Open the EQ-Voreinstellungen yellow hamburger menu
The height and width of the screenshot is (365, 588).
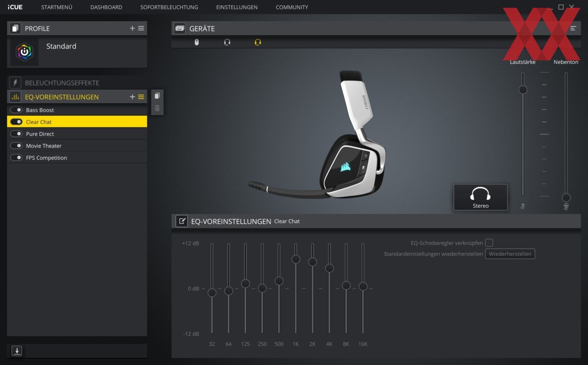[141, 97]
